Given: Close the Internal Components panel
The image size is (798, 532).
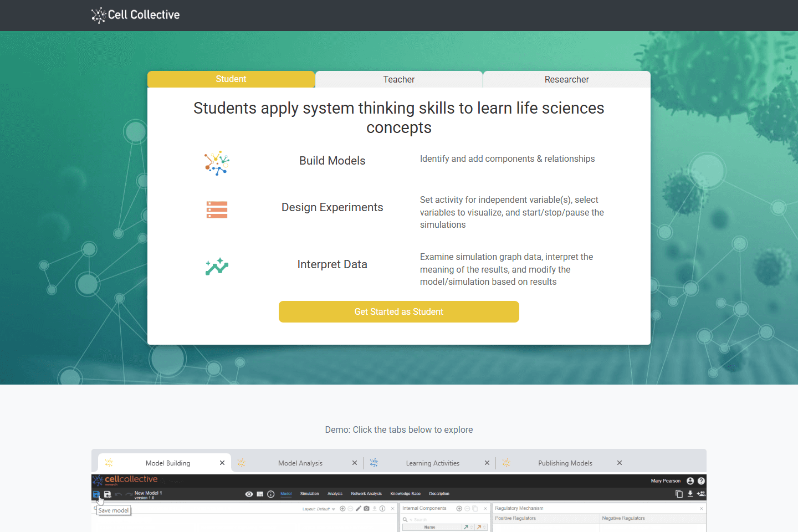Looking at the screenshot, I should click(485, 508).
